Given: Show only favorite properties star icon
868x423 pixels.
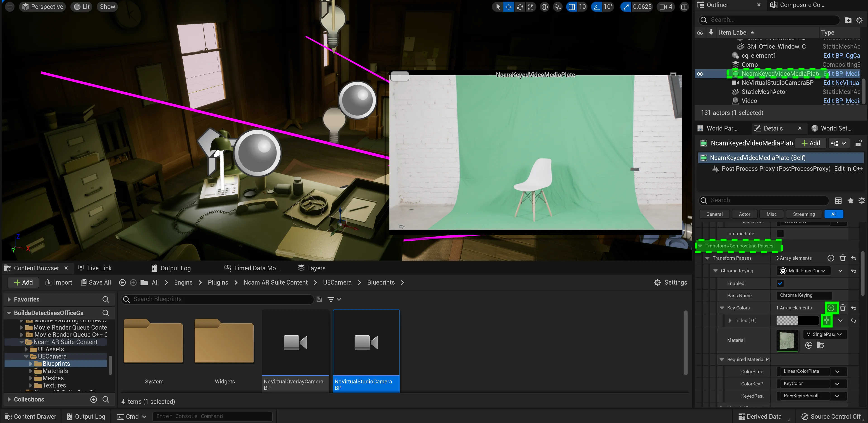Looking at the screenshot, I should click(x=851, y=201).
